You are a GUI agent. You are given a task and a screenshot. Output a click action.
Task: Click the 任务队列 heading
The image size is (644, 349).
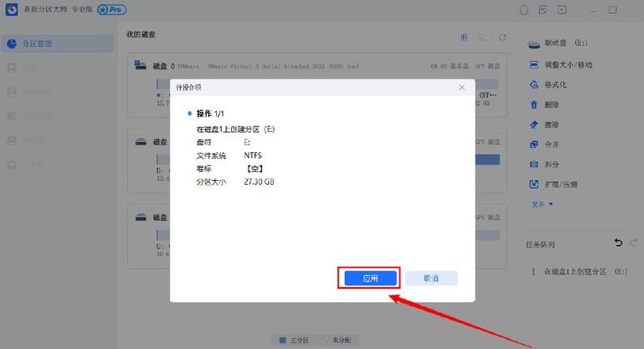(x=540, y=244)
